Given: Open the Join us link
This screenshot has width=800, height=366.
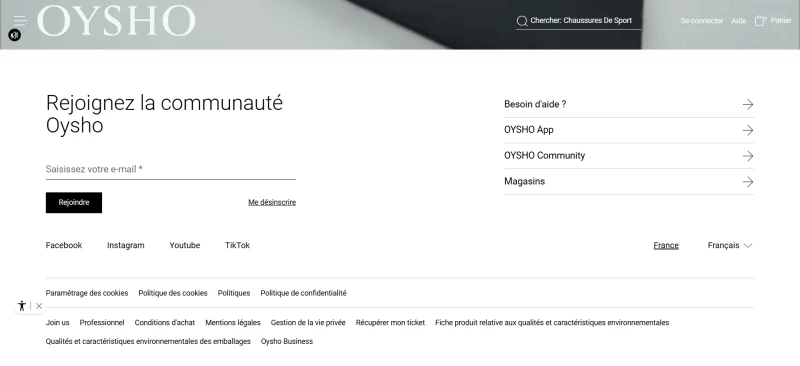Looking at the screenshot, I should coord(57,323).
